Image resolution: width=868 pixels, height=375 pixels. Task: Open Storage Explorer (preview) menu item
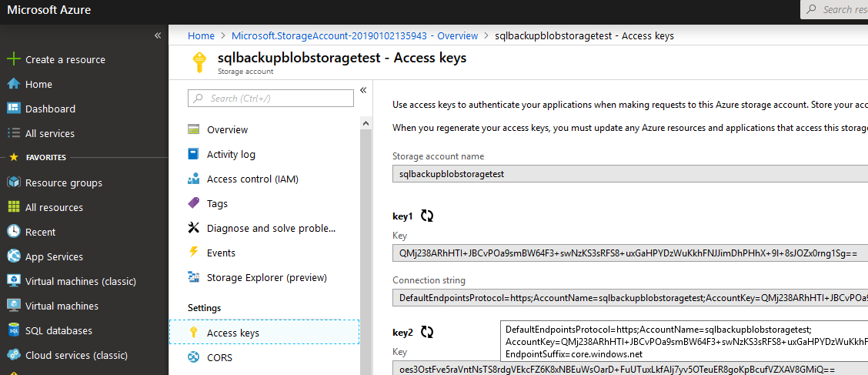pyautogui.click(x=266, y=277)
